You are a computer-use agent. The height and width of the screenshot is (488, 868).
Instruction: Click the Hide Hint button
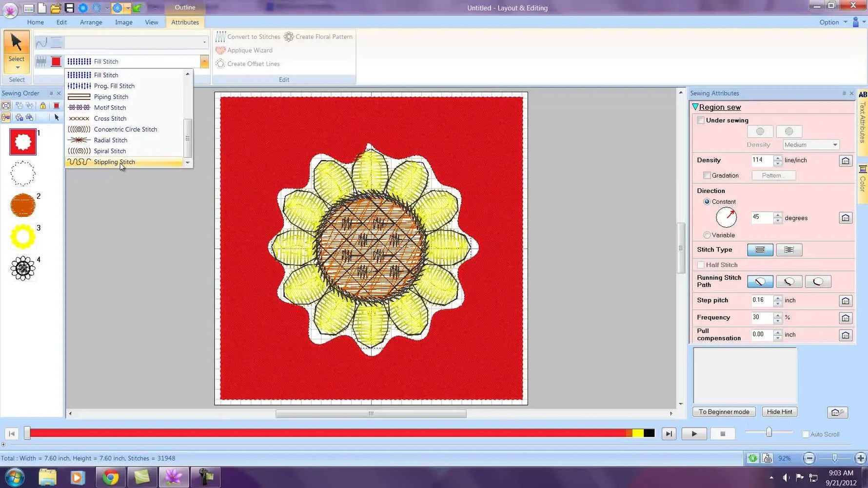pos(779,411)
